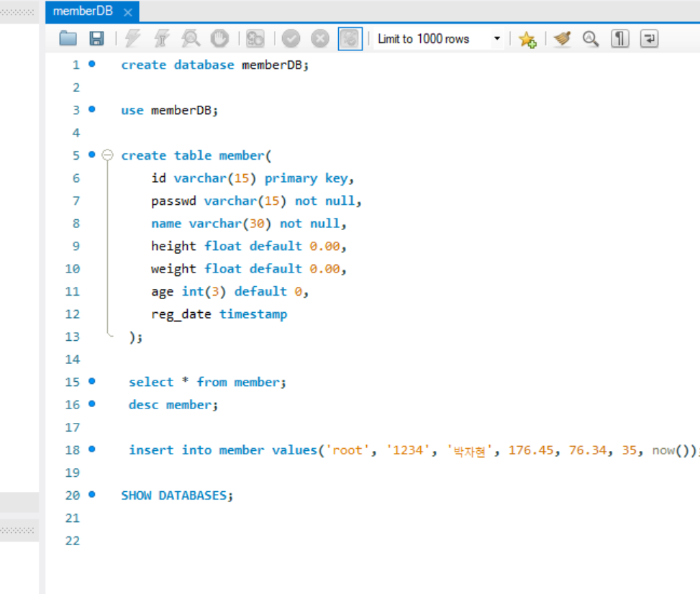The width and height of the screenshot is (700, 594).
Task: Click the closing ');' on line 13
Action: click(136, 337)
